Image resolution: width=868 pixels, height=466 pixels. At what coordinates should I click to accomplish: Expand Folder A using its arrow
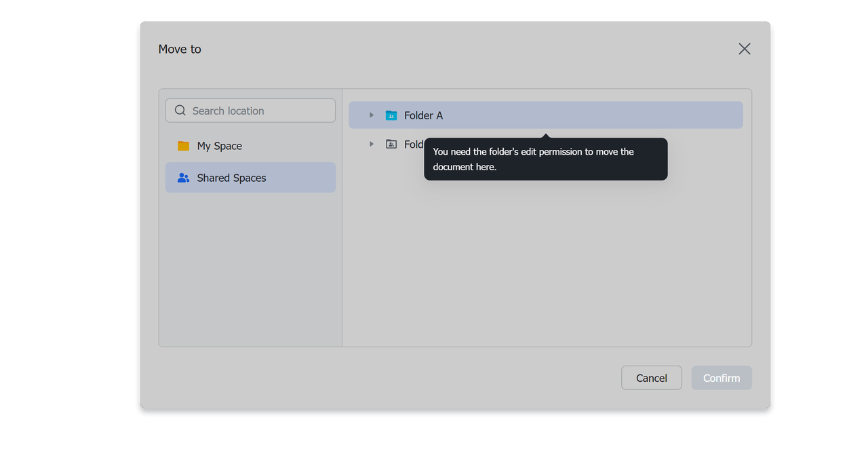(371, 115)
